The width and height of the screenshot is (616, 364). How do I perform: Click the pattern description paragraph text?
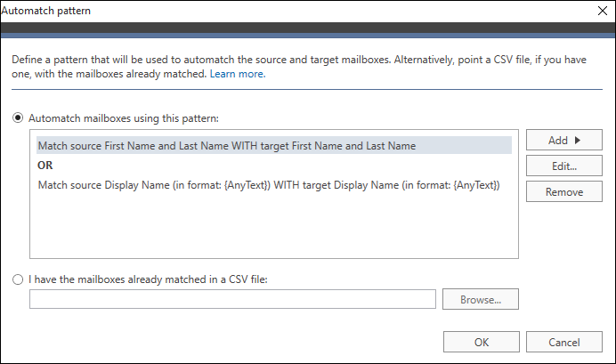299,67
